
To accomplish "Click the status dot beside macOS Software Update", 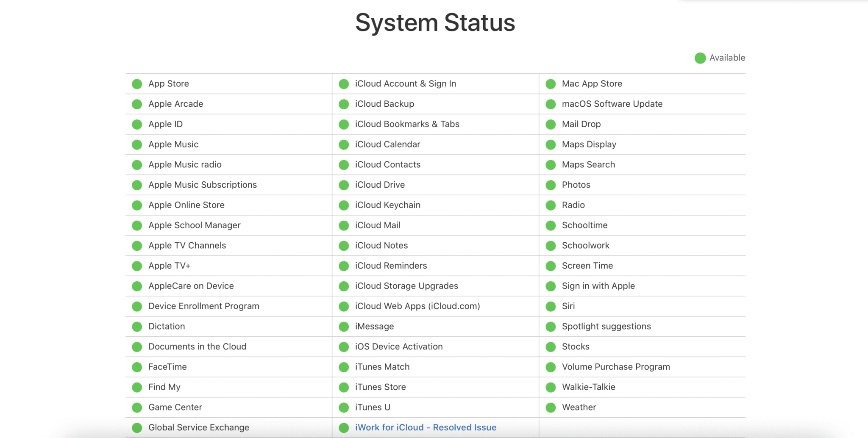I will 550,104.
